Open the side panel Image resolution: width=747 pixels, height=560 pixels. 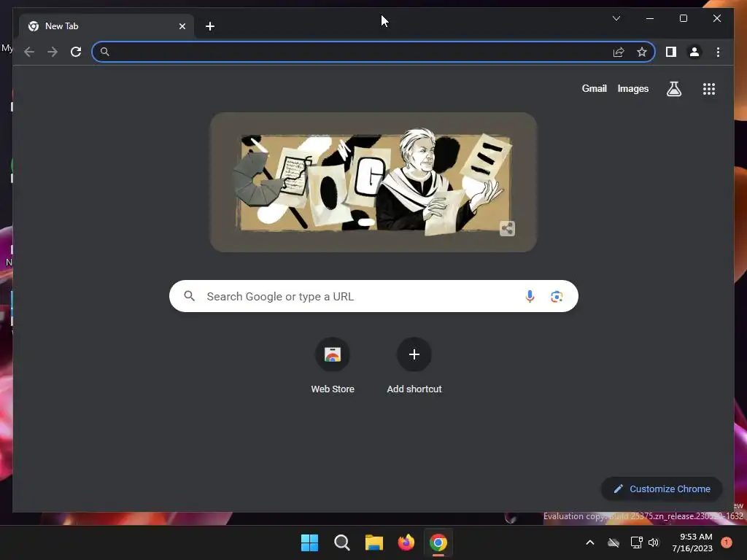pyautogui.click(x=671, y=52)
